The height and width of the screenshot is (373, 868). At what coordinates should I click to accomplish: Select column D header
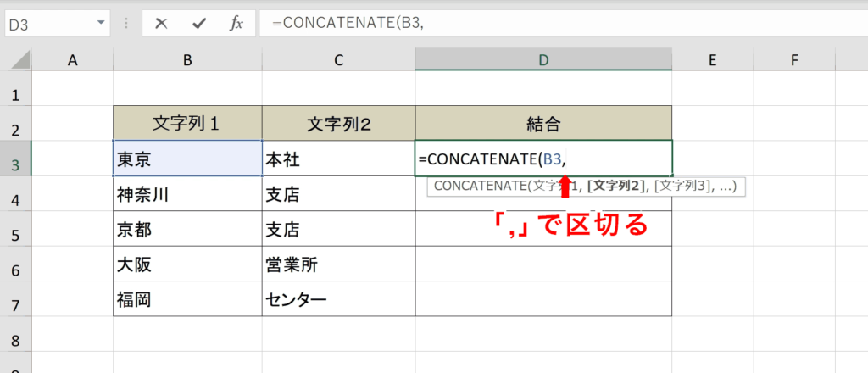coord(543,59)
